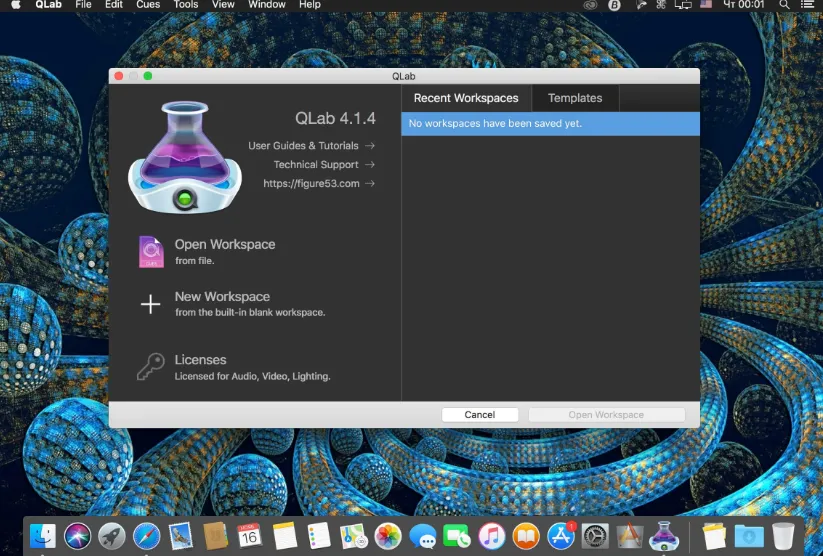Open Reminders in the Dock
Screen dimensions: 823x556
(319, 536)
